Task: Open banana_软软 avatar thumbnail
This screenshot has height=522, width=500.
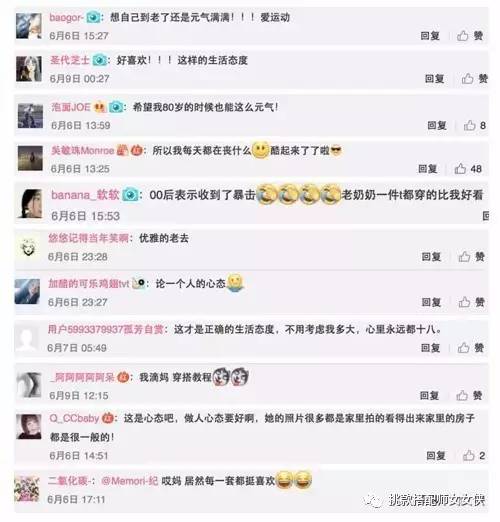Action: tap(30, 203)
